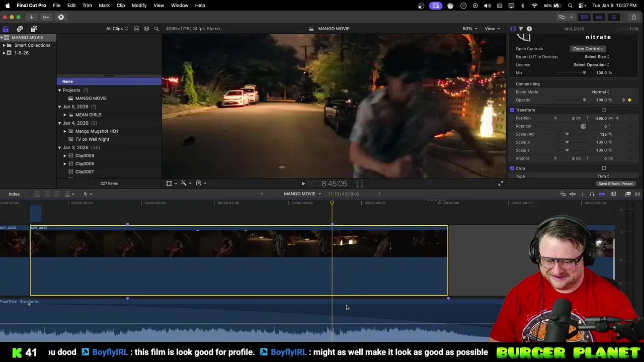Open clip appearance filmstrip icon
The width and height of the screenshot is (644, 362).
[614, 194]
